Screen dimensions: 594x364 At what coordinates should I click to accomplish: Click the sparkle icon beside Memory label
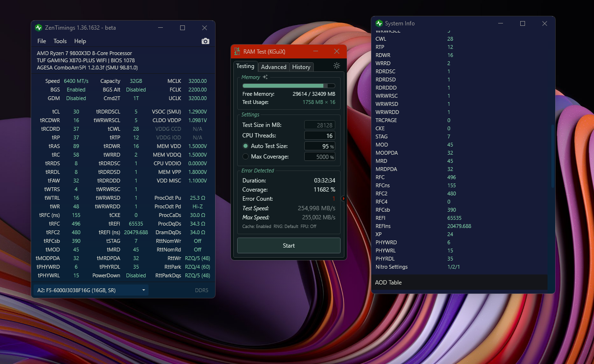265,77
